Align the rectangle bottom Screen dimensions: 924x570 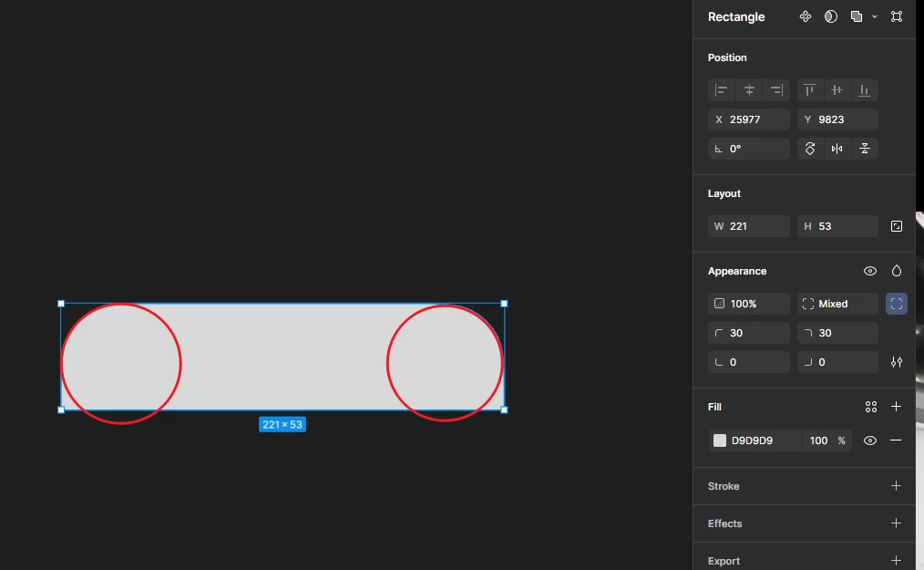865,90
